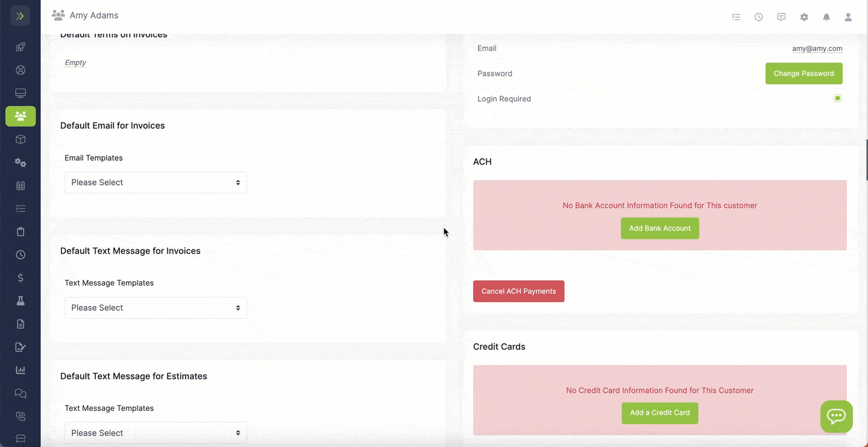Click the Default Text Message for Invoices heading
Viewport: 868px width, 447px height.
coord(130,251)
